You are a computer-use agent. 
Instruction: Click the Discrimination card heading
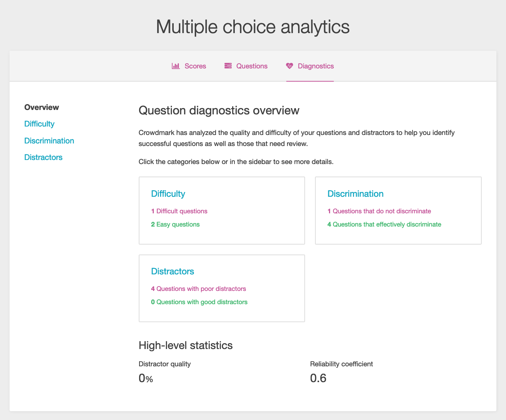[x=355, y=194]
